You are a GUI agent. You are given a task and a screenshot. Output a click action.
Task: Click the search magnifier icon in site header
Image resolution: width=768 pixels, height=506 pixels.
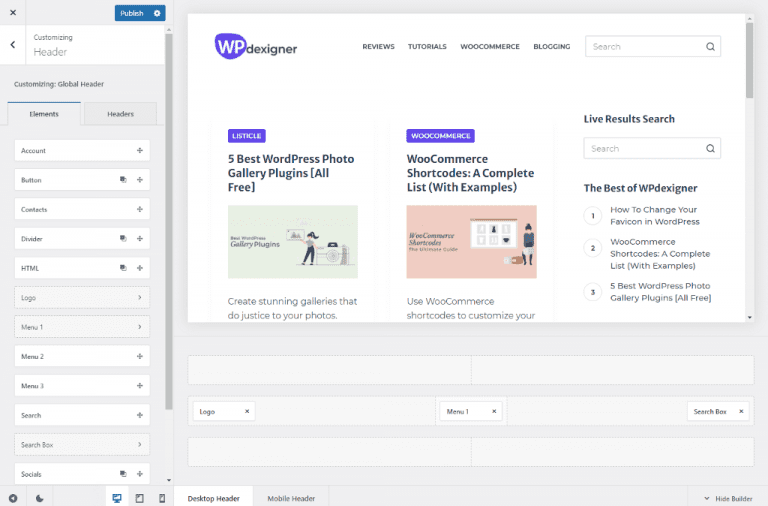tap(710, 46)
